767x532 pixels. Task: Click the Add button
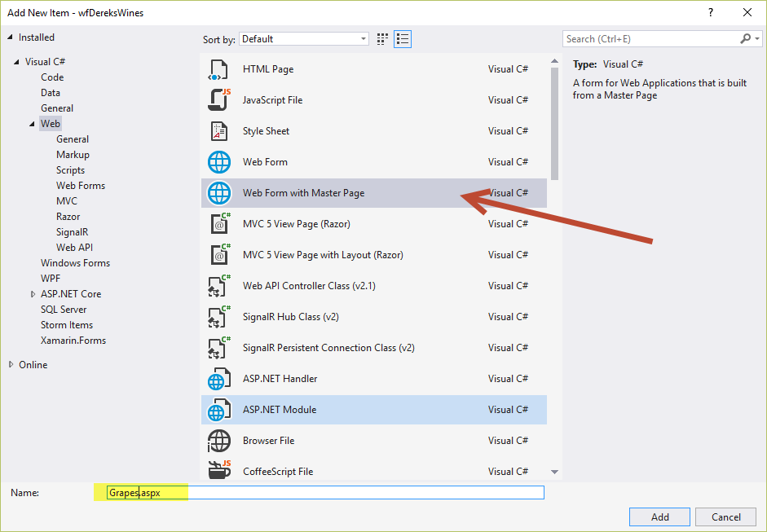tap(659, 517)
